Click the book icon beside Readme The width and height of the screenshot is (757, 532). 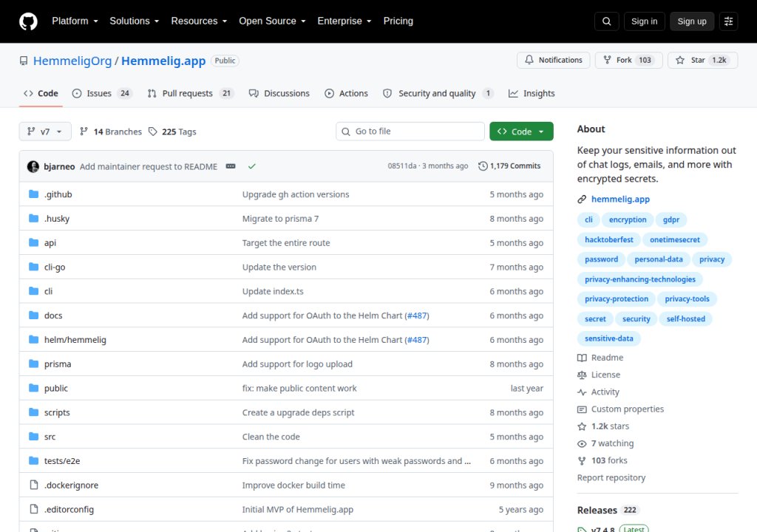coord(582,358)
